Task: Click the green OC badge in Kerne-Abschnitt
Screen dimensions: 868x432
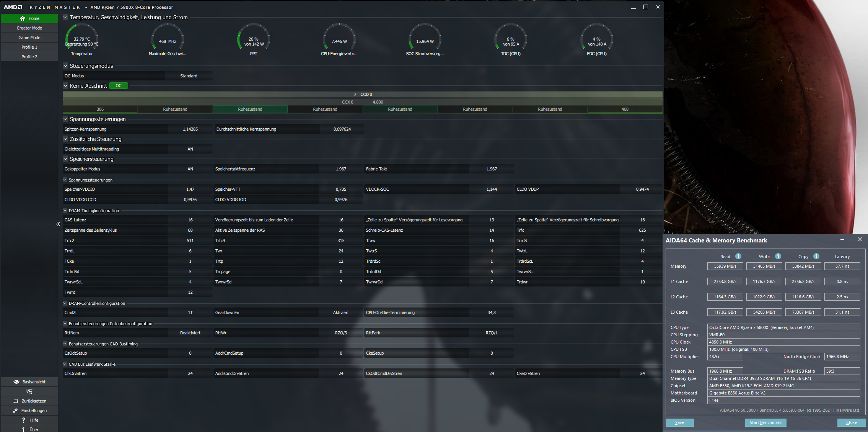Action: click(x=119, y=86)
